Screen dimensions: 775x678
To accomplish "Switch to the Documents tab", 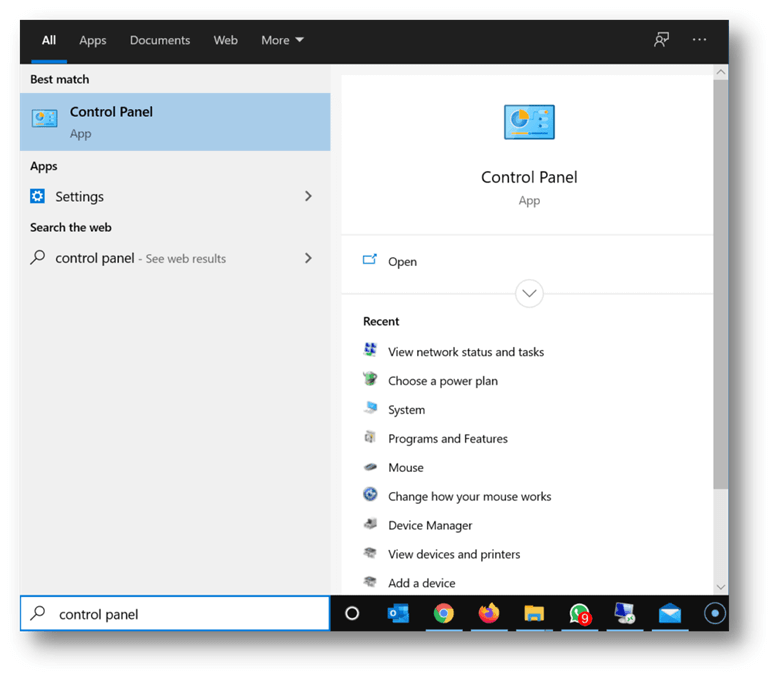I will click(160, 41).
